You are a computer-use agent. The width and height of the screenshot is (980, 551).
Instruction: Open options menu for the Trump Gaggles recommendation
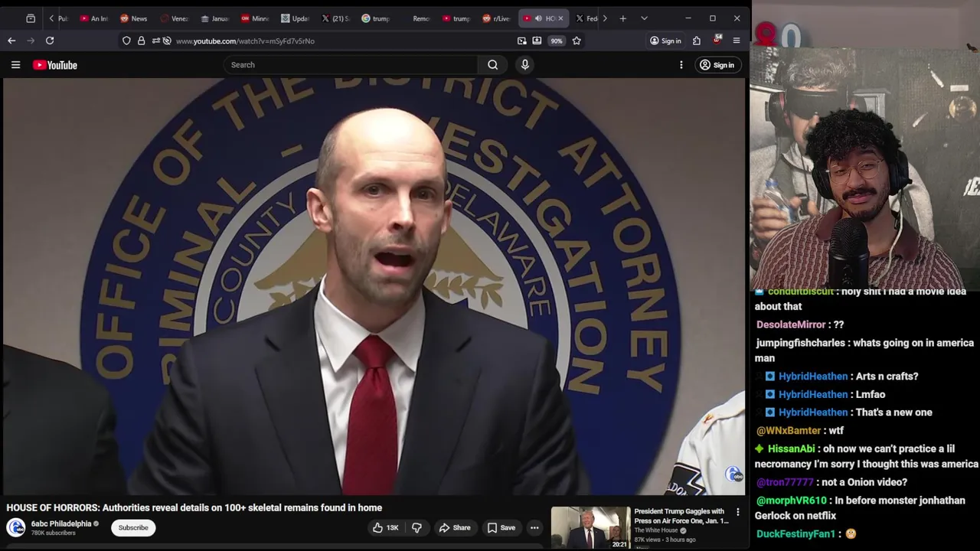tap(738, 512)
